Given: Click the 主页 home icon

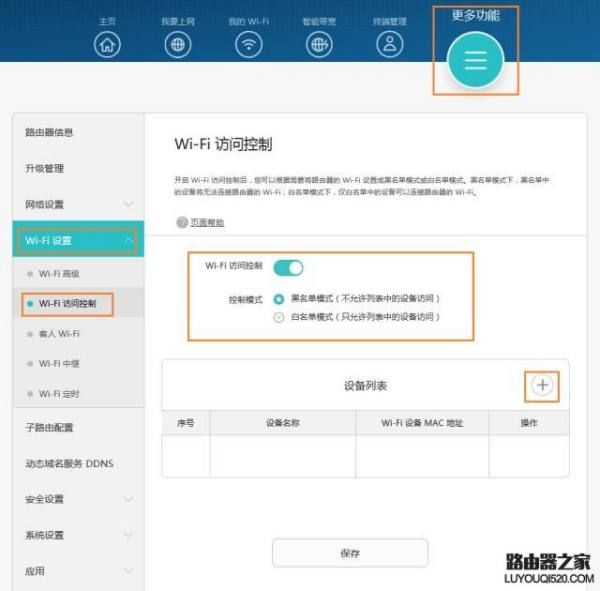Looking at the screenshot, I should click(x=107, y=44).
